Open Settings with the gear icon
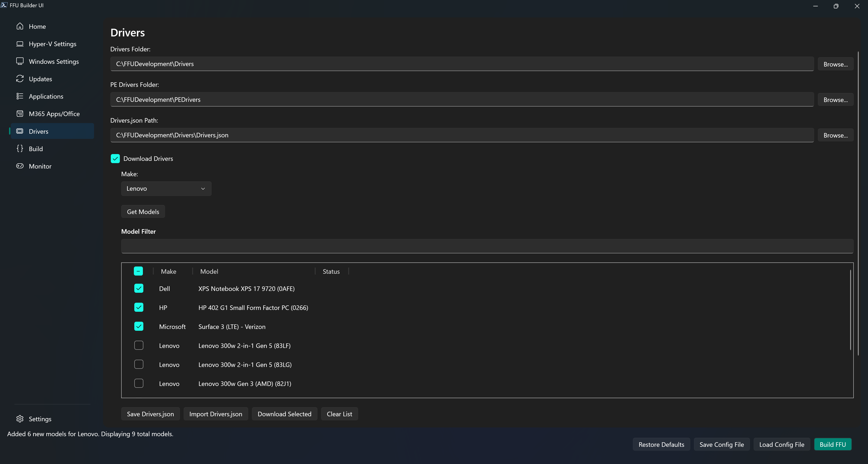 pos(20,419)
